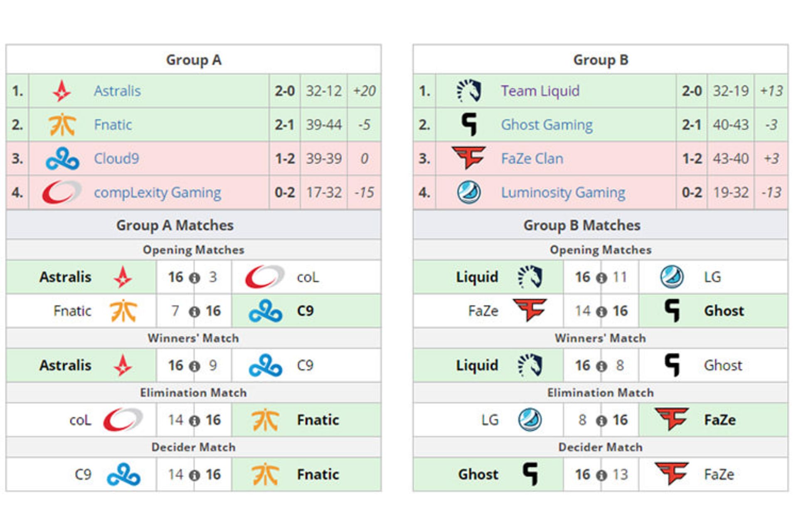Open the Cloud9 team link

click(x=116, y=158)
